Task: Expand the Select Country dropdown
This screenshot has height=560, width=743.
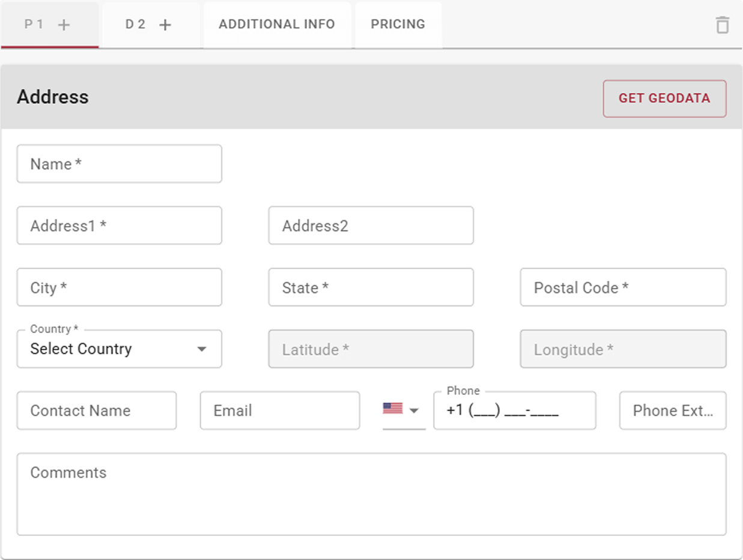Action: (202, 349)
